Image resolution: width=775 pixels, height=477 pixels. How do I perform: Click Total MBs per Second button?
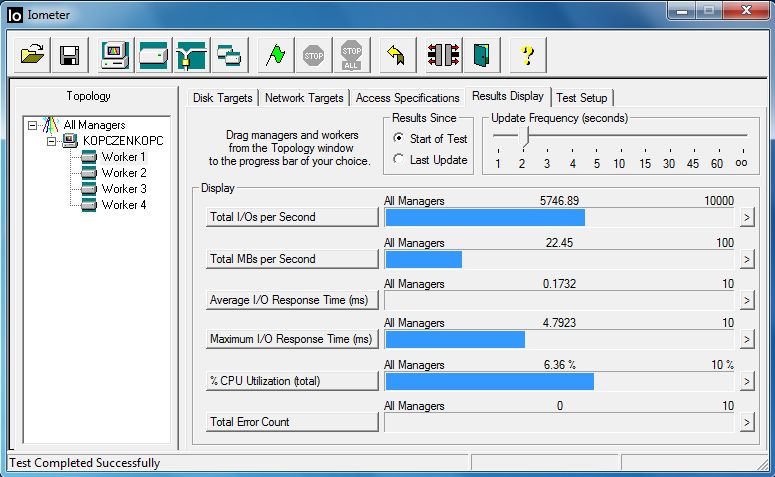click(292, 259)
